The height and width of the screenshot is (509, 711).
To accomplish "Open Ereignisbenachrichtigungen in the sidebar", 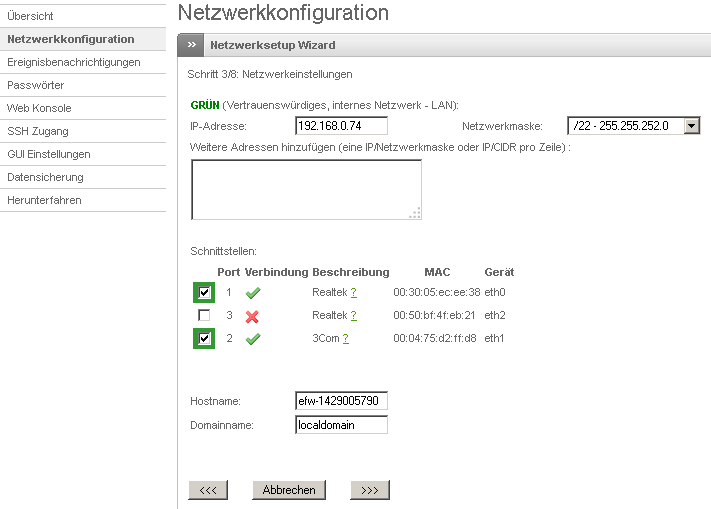I will [74, 62].
